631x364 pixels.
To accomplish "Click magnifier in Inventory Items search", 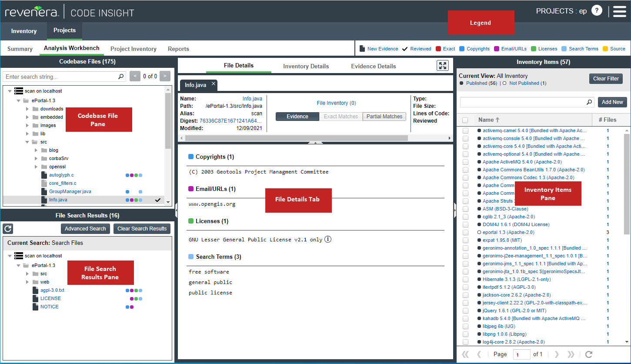I will click(589, 102).
